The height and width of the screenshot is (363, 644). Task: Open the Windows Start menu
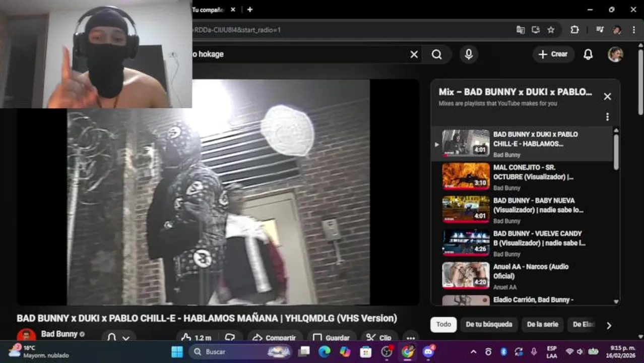pyautogui.click(x=177, y=351)
